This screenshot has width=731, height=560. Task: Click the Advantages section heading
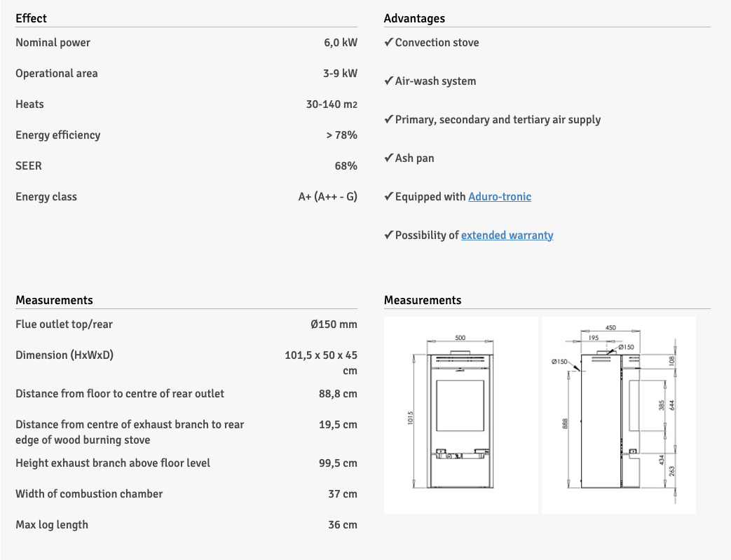[414, 18]
